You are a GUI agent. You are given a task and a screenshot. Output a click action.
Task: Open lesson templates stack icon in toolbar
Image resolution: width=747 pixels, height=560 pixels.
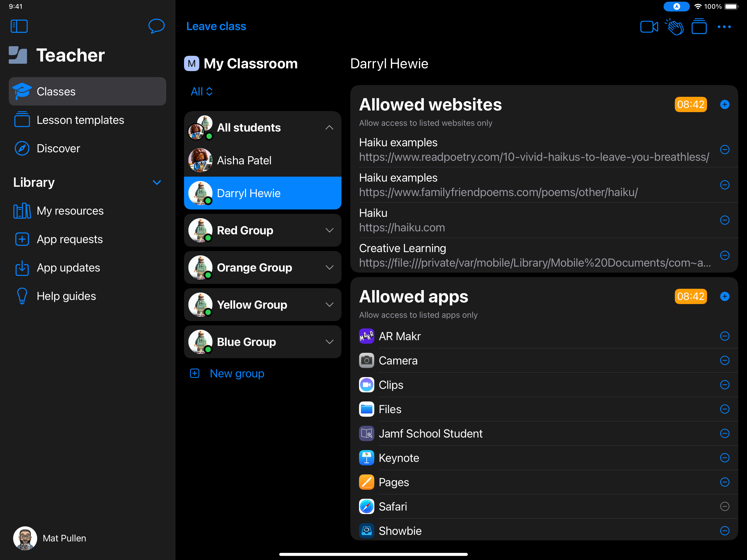pos(699,27)
